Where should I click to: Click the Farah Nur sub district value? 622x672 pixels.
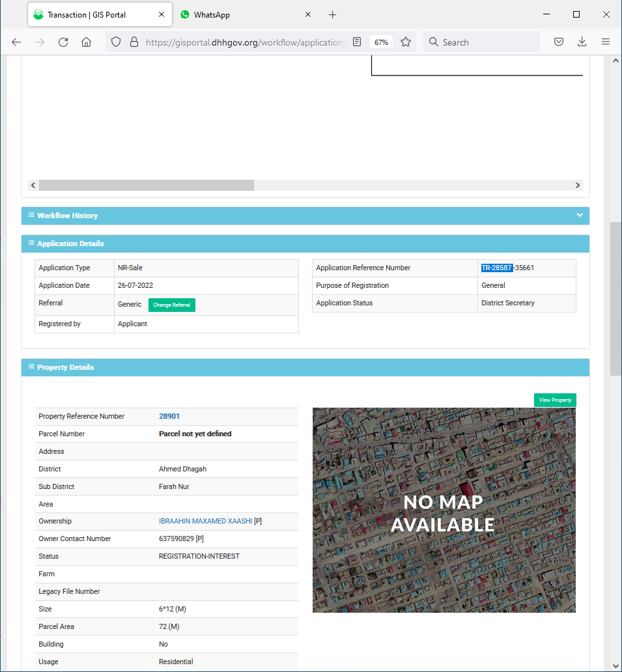coord(174,486)
